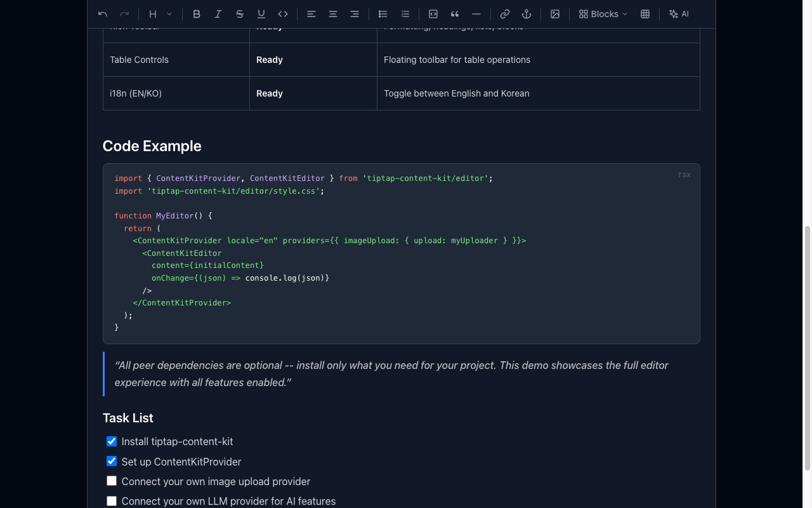Align text right
Viewport: 812px width, 508px height.
pos(355,14)
